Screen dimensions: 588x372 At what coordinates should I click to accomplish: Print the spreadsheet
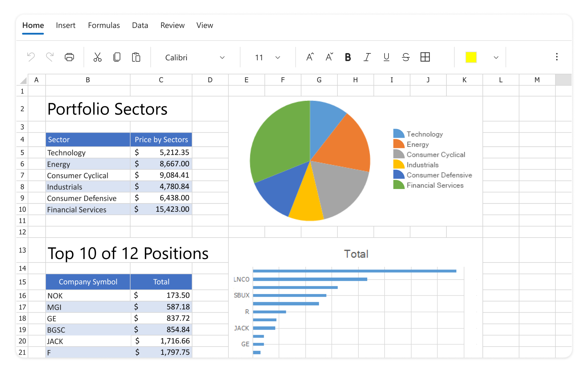coord(69,57)
